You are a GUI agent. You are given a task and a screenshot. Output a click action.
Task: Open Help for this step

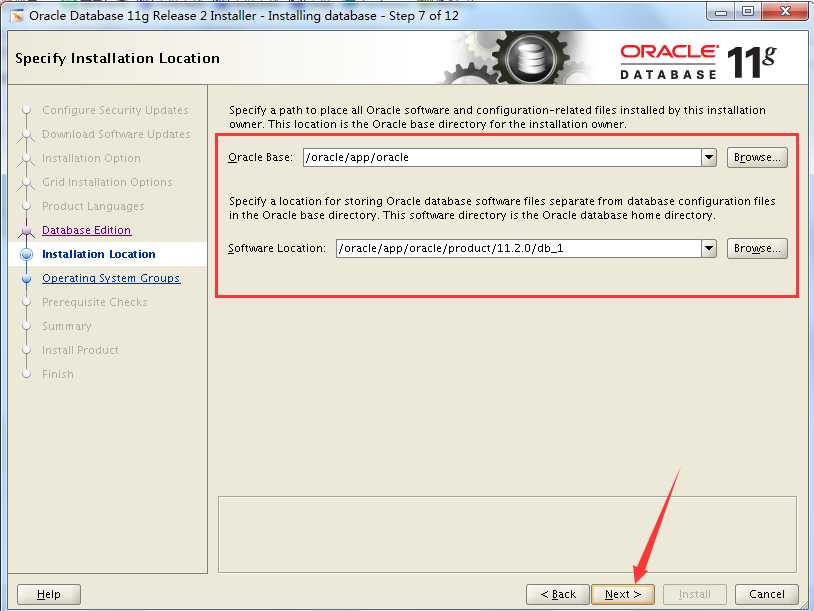[49, 594]
